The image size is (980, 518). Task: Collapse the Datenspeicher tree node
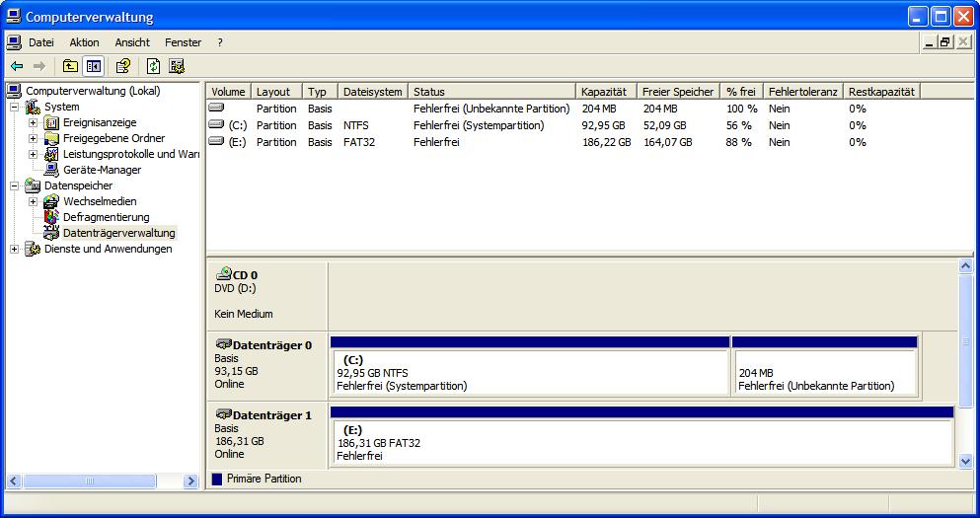point(14,185)
